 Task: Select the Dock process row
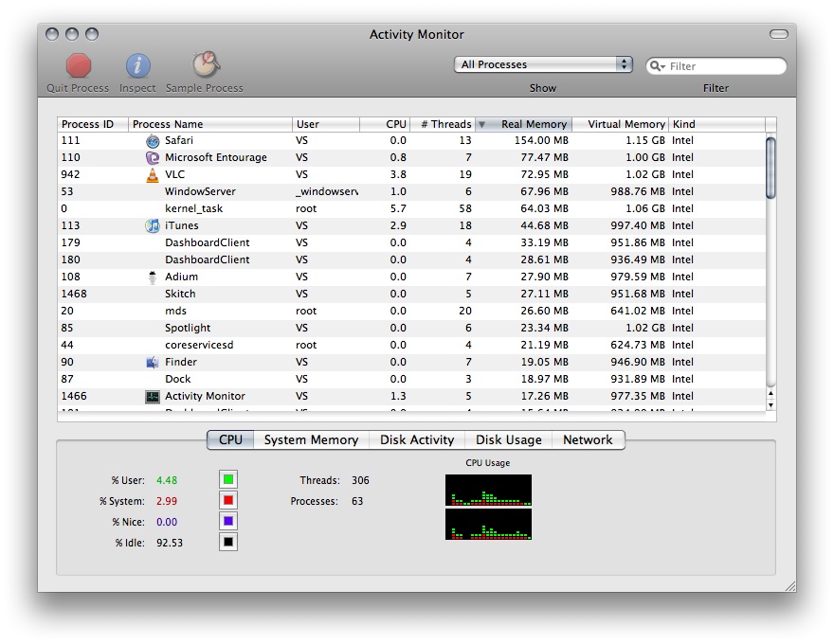click(411, 379)
